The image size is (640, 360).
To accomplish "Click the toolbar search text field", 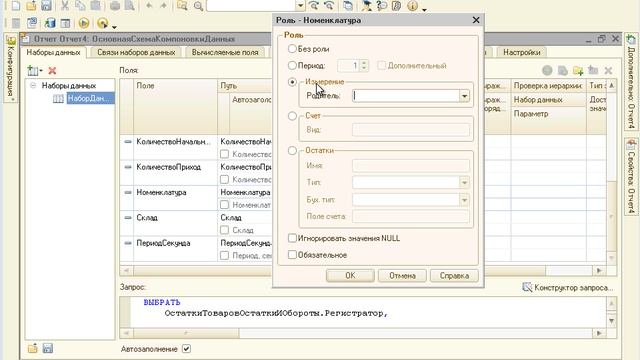I will [251, 6].
